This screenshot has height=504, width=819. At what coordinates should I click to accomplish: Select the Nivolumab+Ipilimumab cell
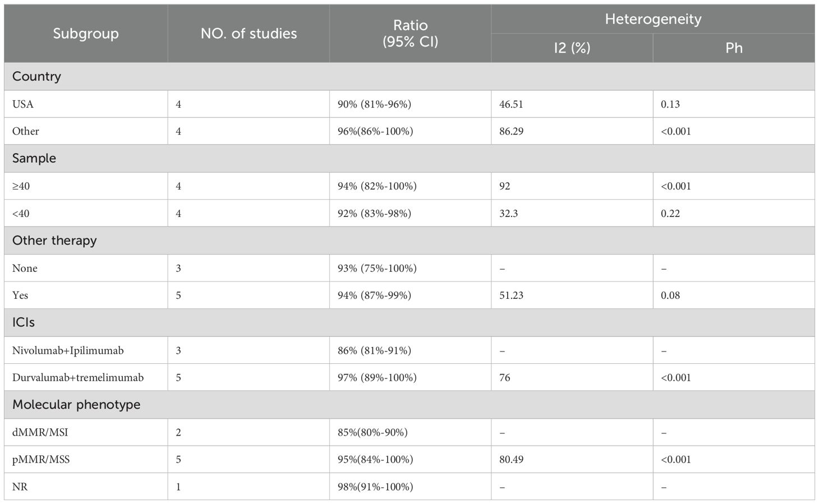coord(86,350)
